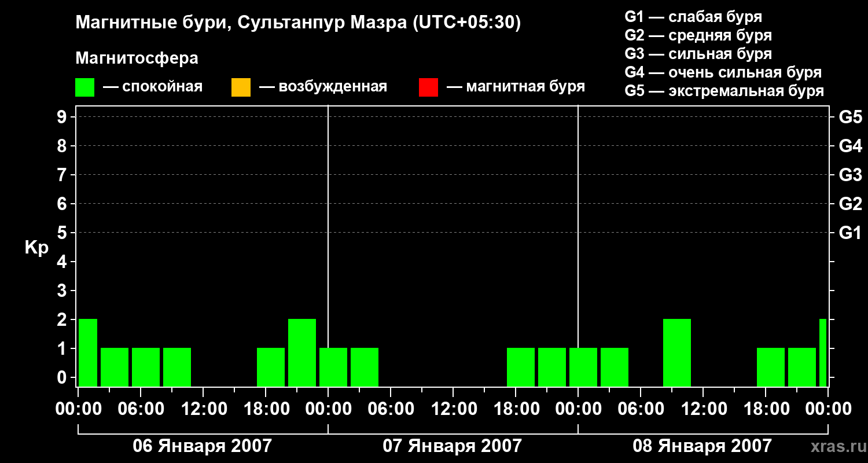Click the Kp 1 bar crossing midnight into 08 Января
The height and width of the screenshot is (463, 868).
coord(583,367)
